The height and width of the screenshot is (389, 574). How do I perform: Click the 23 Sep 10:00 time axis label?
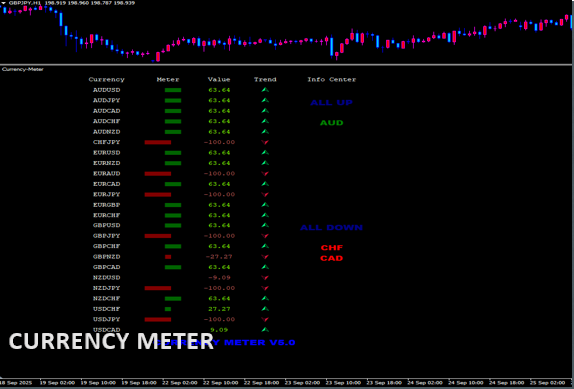pos(343,383)
